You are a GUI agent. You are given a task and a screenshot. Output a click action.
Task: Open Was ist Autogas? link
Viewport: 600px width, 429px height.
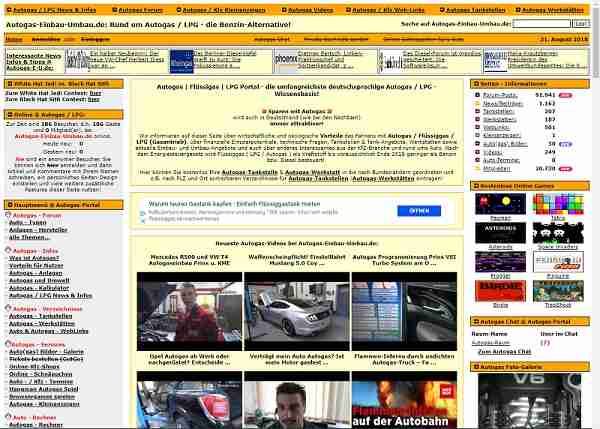[34, 258]
